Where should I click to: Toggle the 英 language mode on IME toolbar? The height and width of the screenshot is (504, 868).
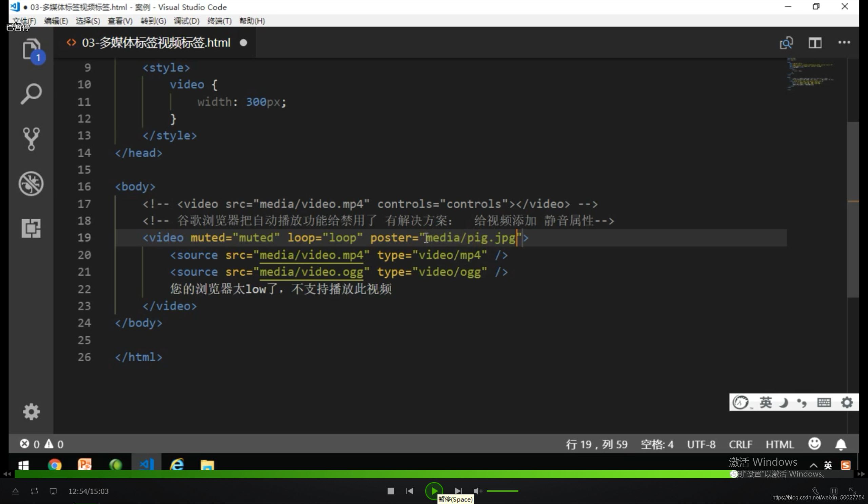click(x=765, y=402)
